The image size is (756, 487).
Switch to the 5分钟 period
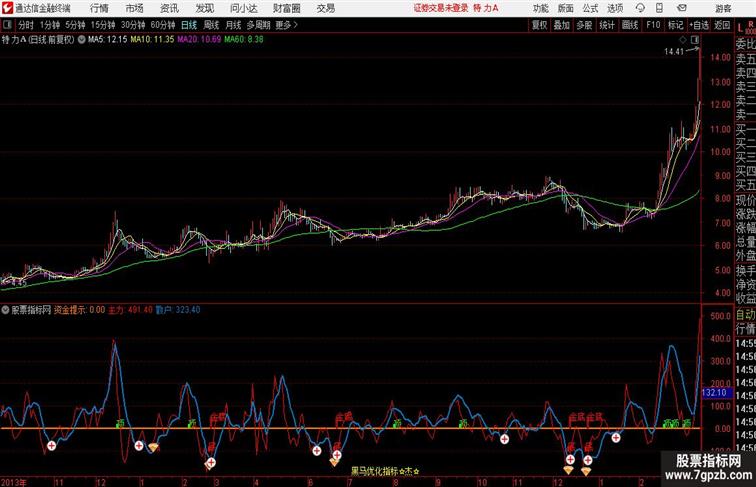pyautogui.click(x=75, y=25)
